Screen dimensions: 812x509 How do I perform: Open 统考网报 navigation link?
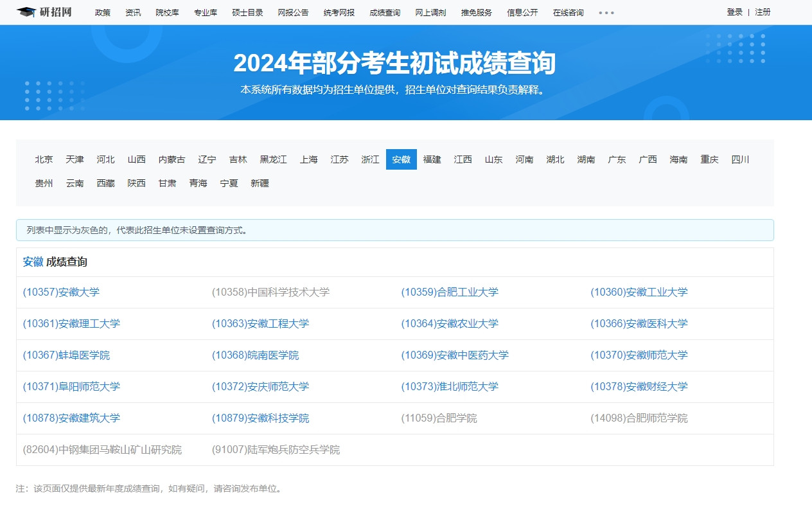(339, 12)
